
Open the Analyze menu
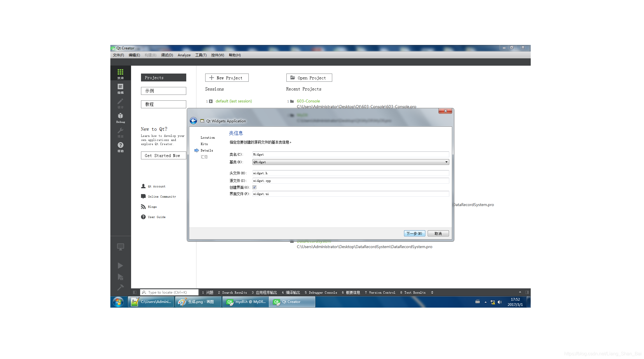coord(184,55)
